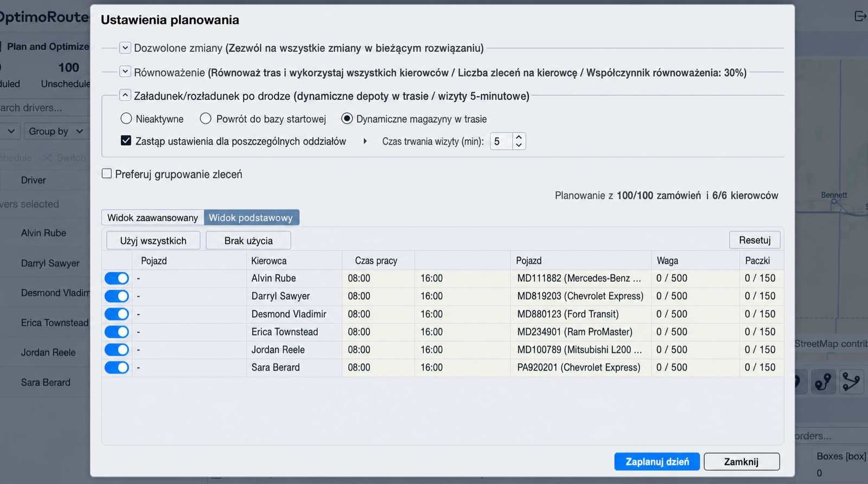Click the Resetuj button

click(x=755, y=240)
